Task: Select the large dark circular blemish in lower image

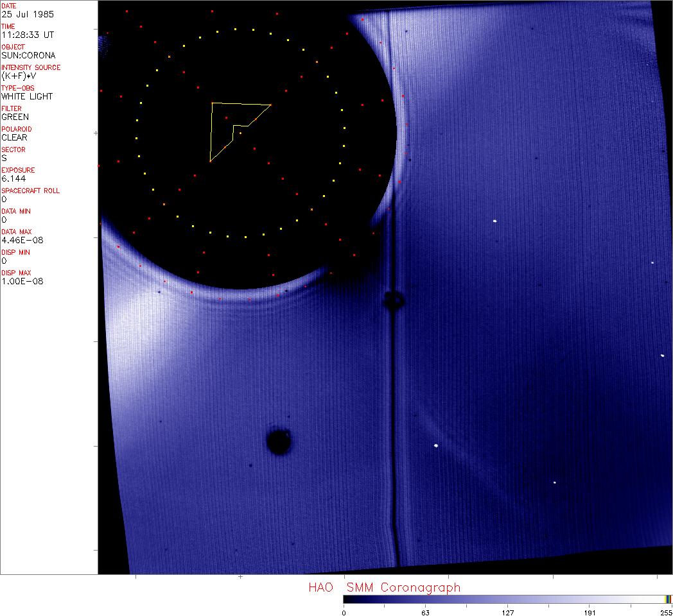Action: pyautogui.click(x=279, y=441)
